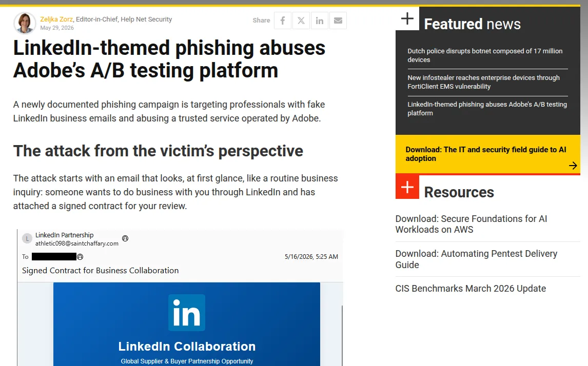Click the heading The attack from the victim's perspective
Image resolution: width=588 pixels, height=366 pixels.
coord(158,151)
